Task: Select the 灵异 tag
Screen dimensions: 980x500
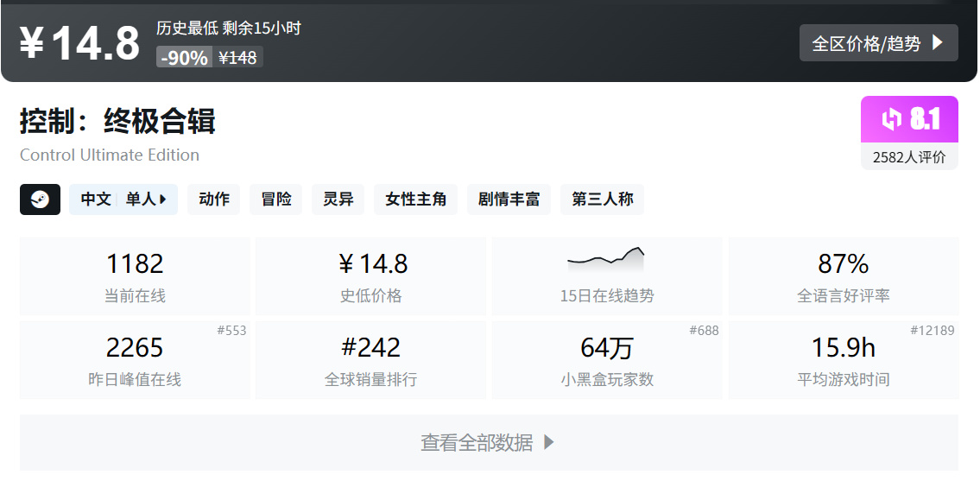Action: [x=338, y=199]
